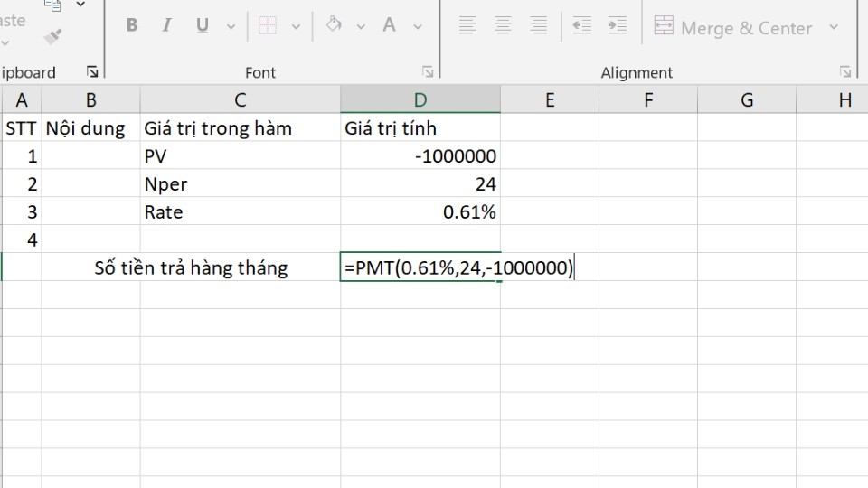Open the Copy dropdown arrow

click(x=80, y=5)
